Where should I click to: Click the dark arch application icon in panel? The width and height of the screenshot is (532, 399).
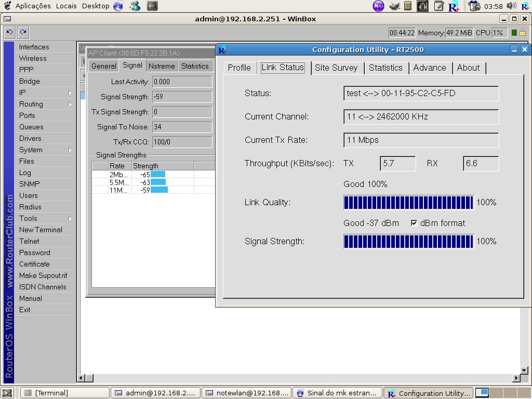pos(422,6)
